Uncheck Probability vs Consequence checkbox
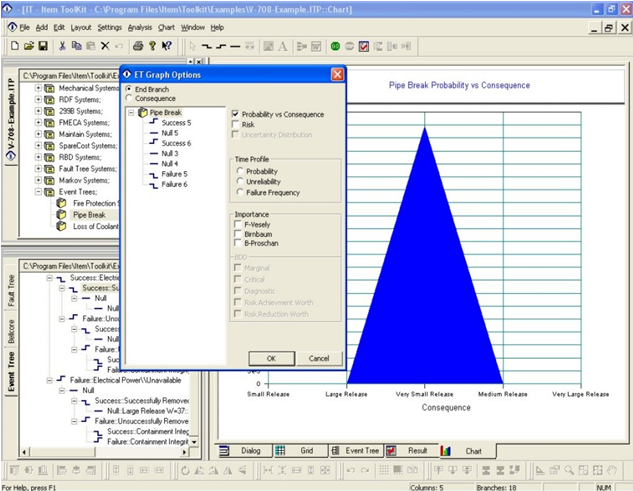This screenshot has height=491, width=633. [x=235, y=114]
